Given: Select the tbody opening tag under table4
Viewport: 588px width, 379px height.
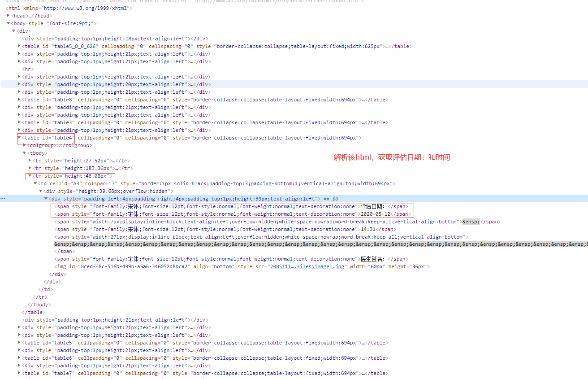Looking at the screenshot, I should (x=38, y=153).
